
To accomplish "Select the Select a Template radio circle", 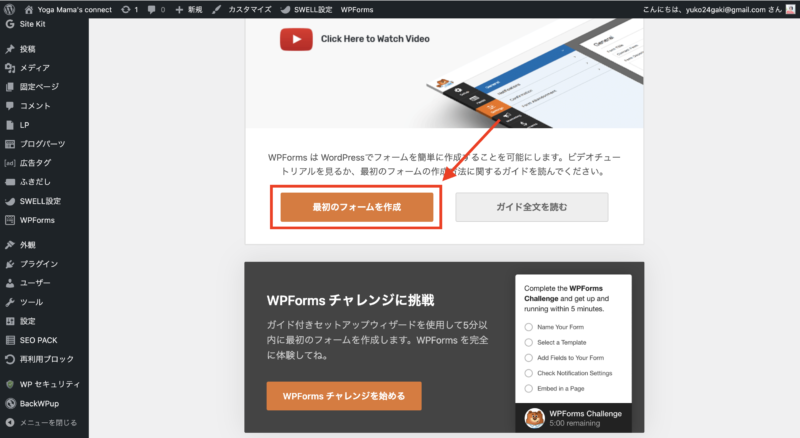I will pos(529,343).
